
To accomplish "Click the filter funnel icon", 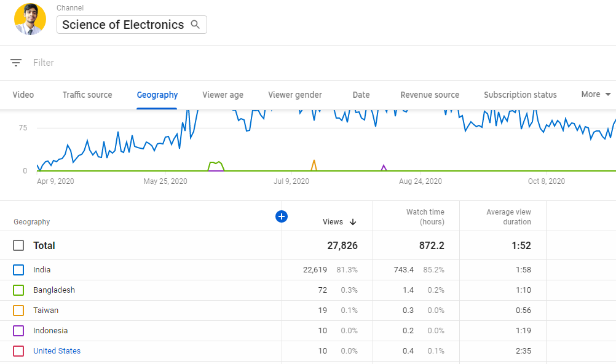I will pos(15,62).
